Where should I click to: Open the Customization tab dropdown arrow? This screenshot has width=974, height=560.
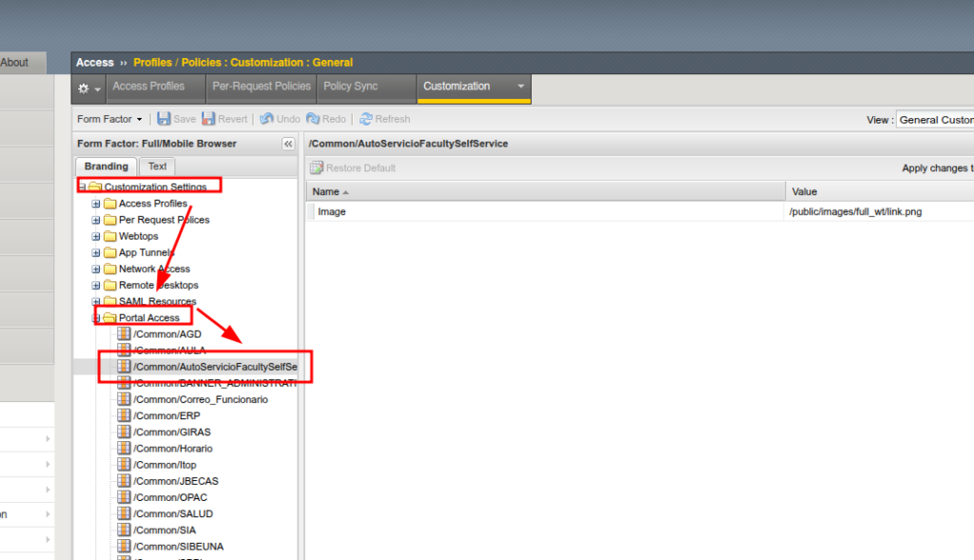(520, 87)
